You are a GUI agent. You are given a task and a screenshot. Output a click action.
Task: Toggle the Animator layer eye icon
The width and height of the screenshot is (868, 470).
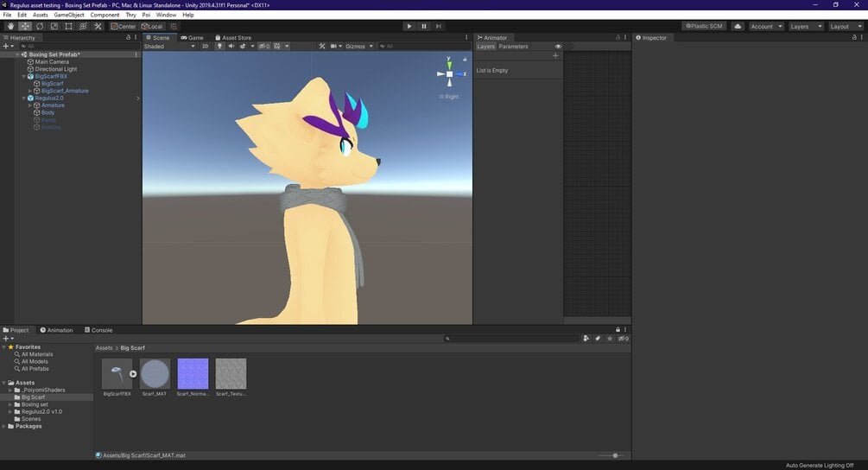tap(558, 47)
